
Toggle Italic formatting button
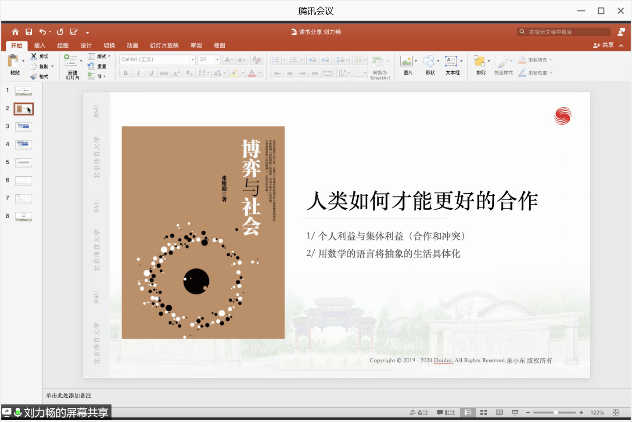coord(135,73)
